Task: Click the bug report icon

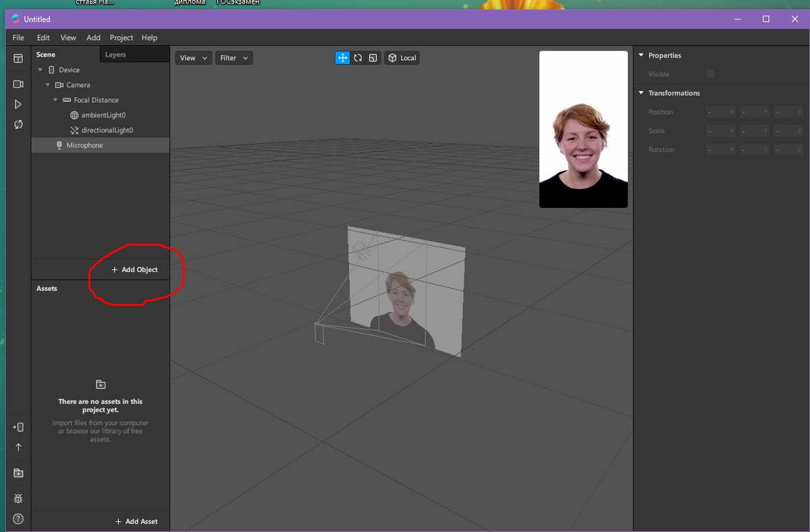Action: click(x=18, y=499)
